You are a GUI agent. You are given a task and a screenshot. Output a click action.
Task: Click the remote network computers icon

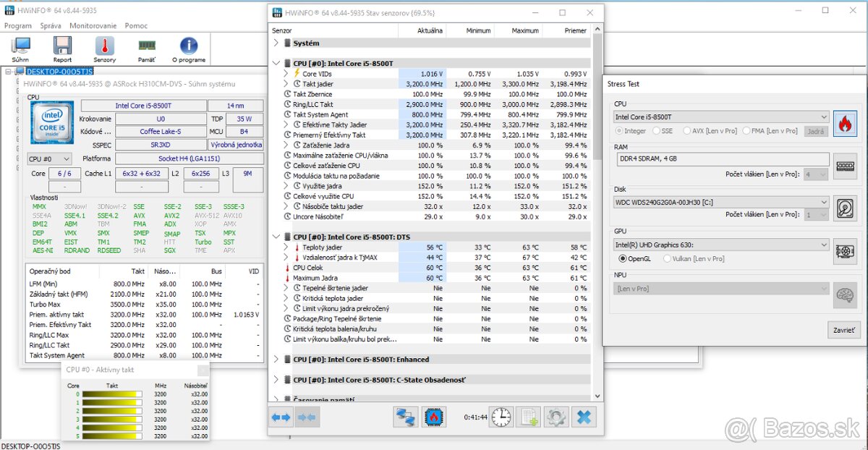pos(406,417)
